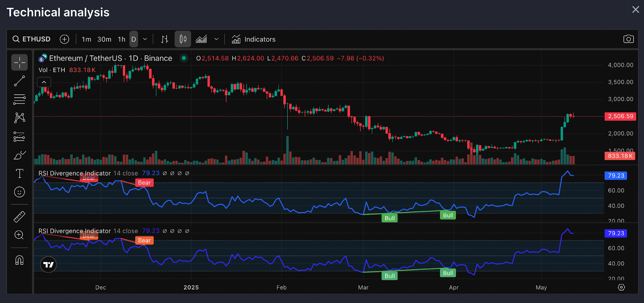This screenshot has height=303, width=644.
Task: Click the orange Bear label in lower RSI pane
Action: tap(144, 240)
